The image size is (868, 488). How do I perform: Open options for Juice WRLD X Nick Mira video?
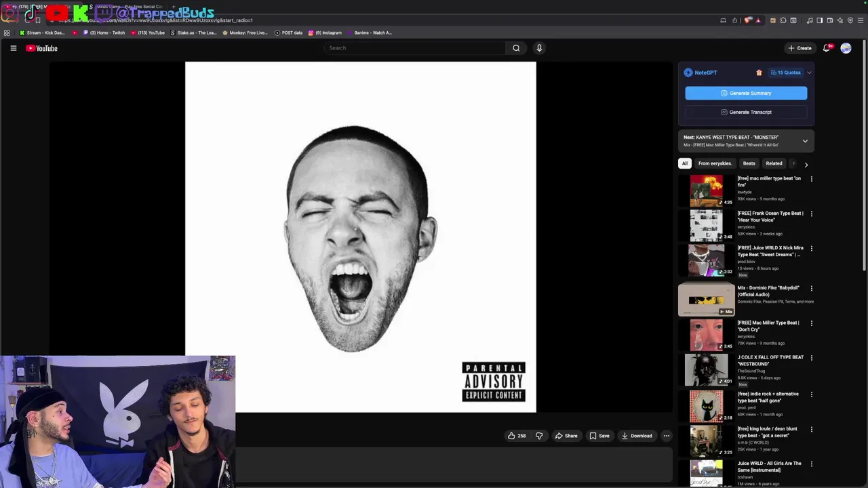click(812, 248)
